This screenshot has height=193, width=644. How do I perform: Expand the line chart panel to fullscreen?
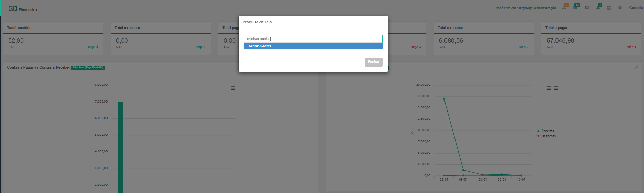[636, 68]
